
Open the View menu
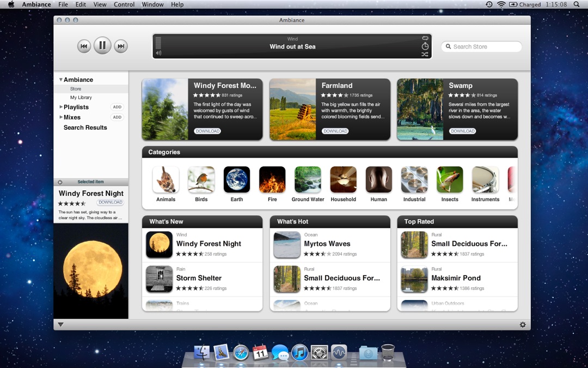coord(100,4)
